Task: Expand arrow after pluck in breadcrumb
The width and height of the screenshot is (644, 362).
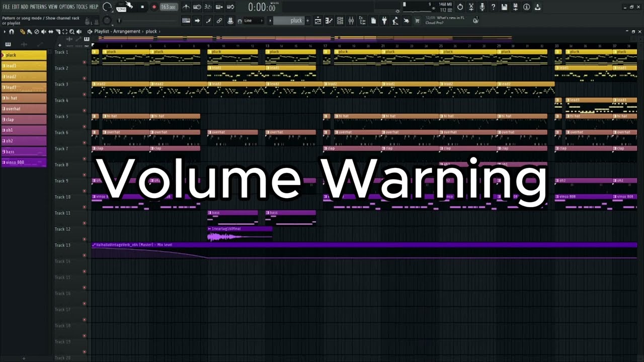Action: pyautogui.click(x=159, y=31)
